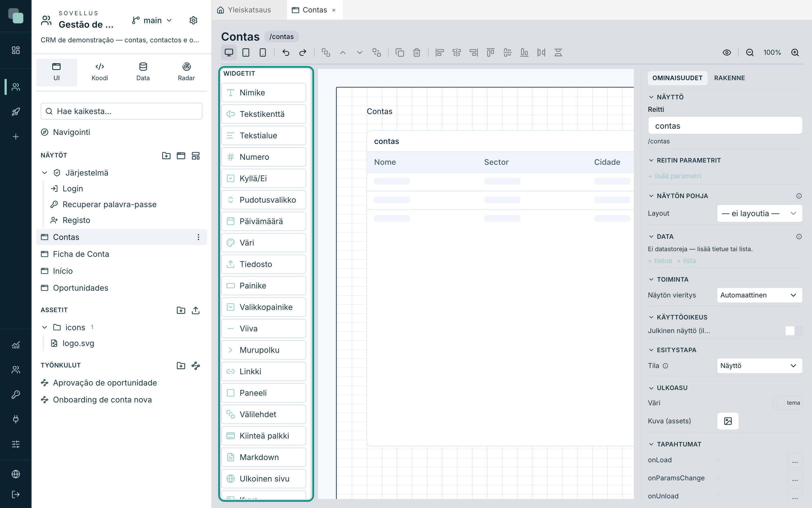The width and height of the screenshot is (812, 508).
Task: Duplicate the selected widget
Action: click(400, 52)
